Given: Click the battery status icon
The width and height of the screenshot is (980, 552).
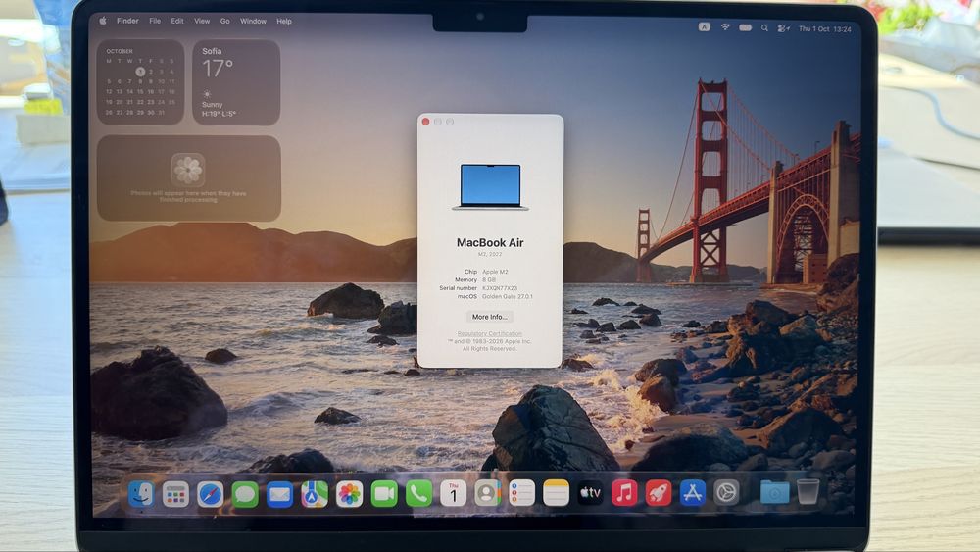Looking at the screenshot, I should [x=745, y=27].
